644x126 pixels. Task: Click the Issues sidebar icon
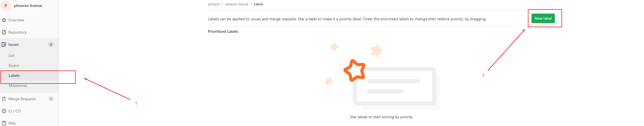pyautogui.click(x=4, y=44)
